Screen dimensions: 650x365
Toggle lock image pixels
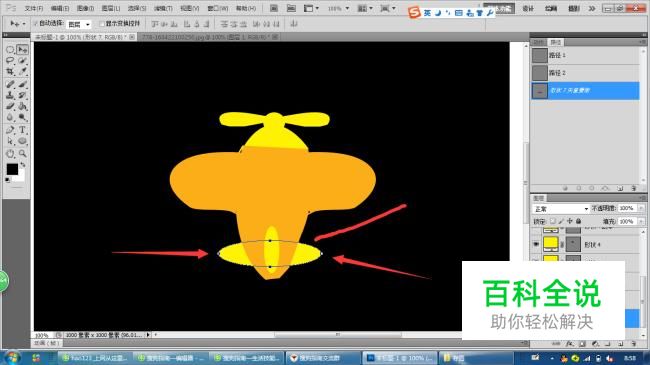(x=561, y=221)
